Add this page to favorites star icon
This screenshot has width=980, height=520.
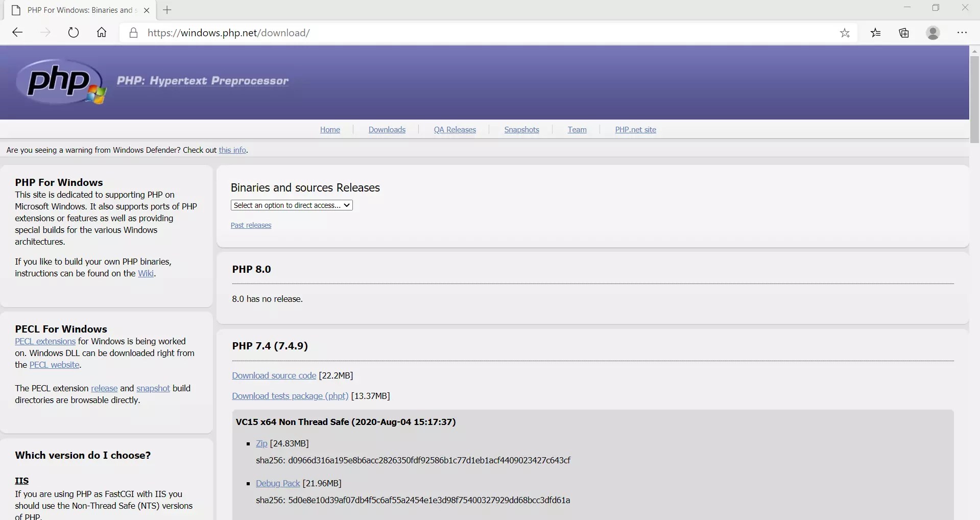[x=845, y=33]
